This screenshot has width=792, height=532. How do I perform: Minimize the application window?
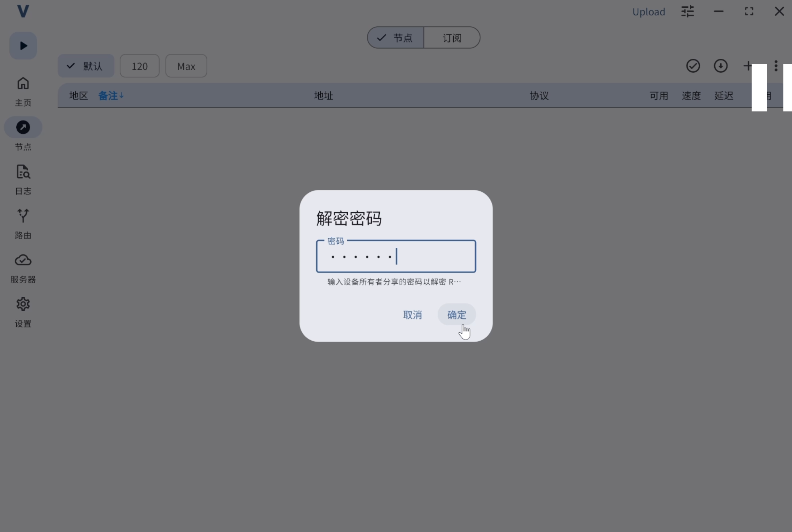pyautogui.click(x=718, y=11)
